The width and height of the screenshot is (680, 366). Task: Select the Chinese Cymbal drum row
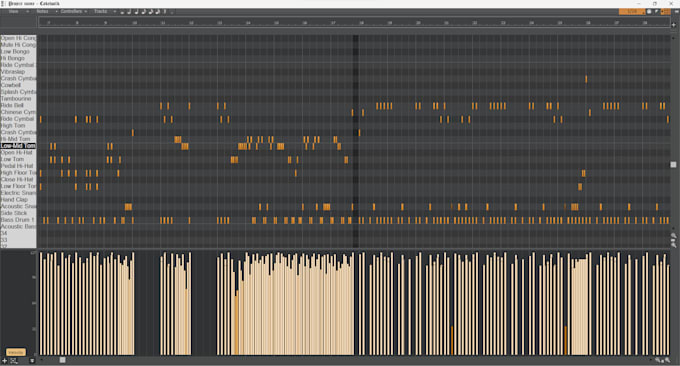(x=18, y=112)
